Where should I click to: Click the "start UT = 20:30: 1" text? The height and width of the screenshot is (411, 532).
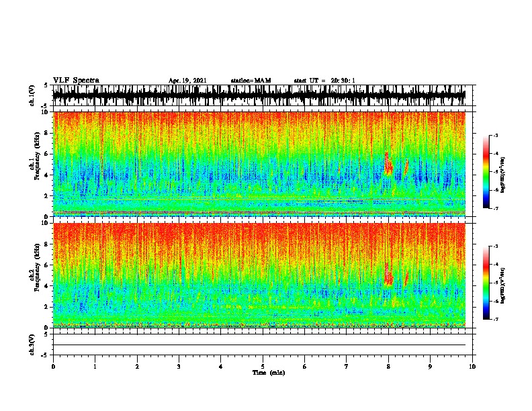[324, 81]
